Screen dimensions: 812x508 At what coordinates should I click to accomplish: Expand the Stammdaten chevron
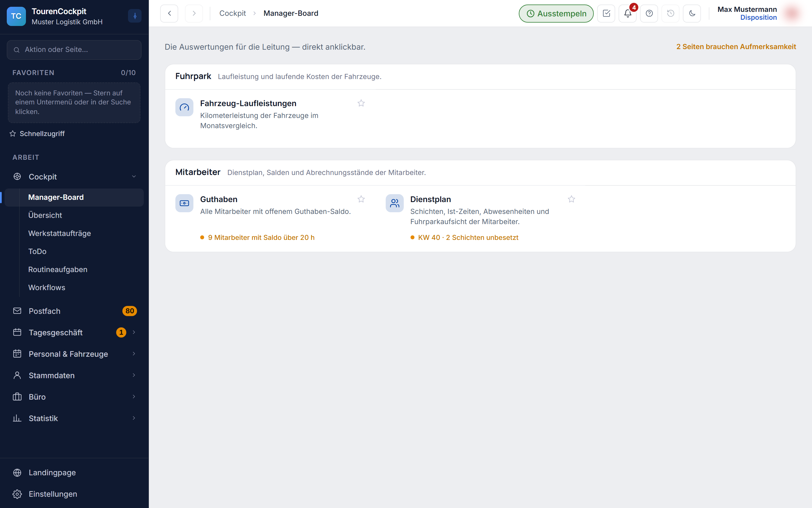(134, 375)
